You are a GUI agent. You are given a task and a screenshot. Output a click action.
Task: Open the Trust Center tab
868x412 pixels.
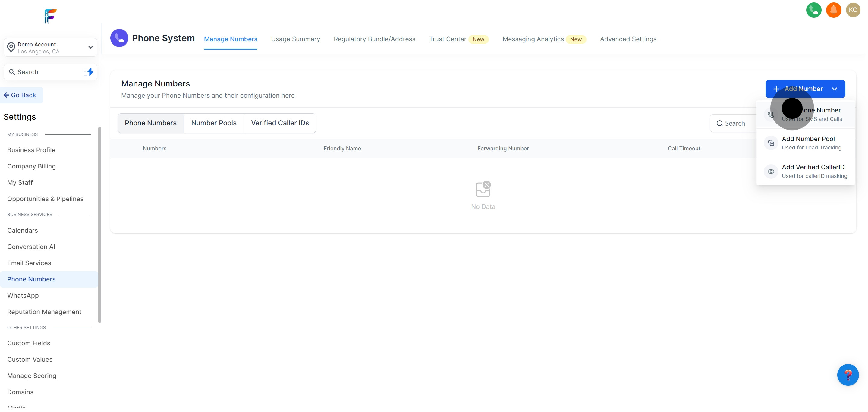coord(448,39)
